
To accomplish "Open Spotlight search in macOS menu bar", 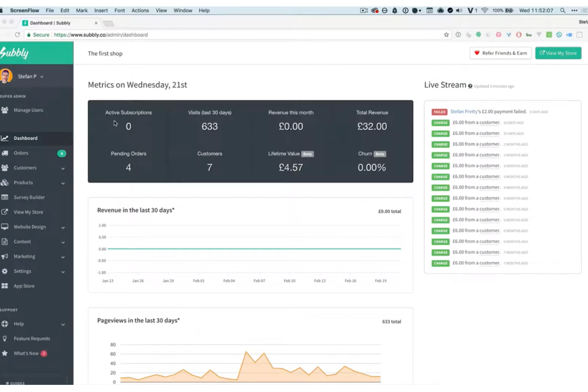I will [x=563, y=11].
